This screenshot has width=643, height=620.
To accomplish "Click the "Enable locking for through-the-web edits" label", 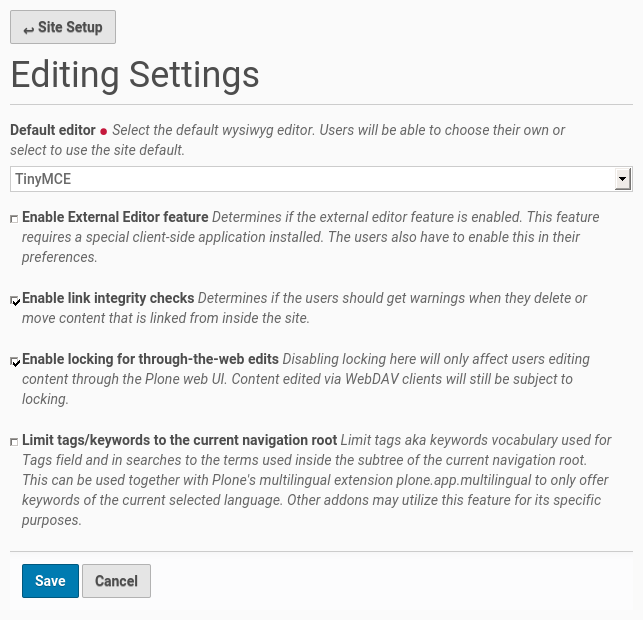I will (x=150, y=359).
